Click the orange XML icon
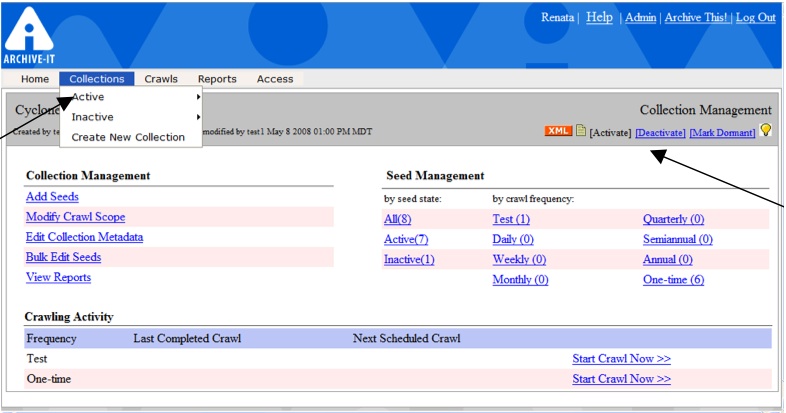 [x=558, y=132]
